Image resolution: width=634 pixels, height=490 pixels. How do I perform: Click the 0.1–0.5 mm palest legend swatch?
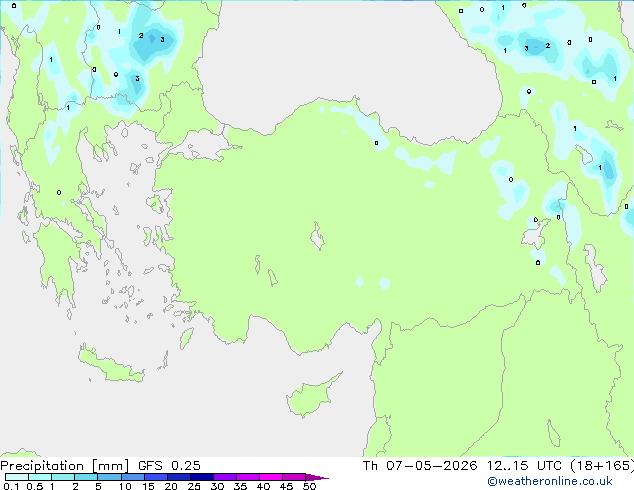point(17,477)
